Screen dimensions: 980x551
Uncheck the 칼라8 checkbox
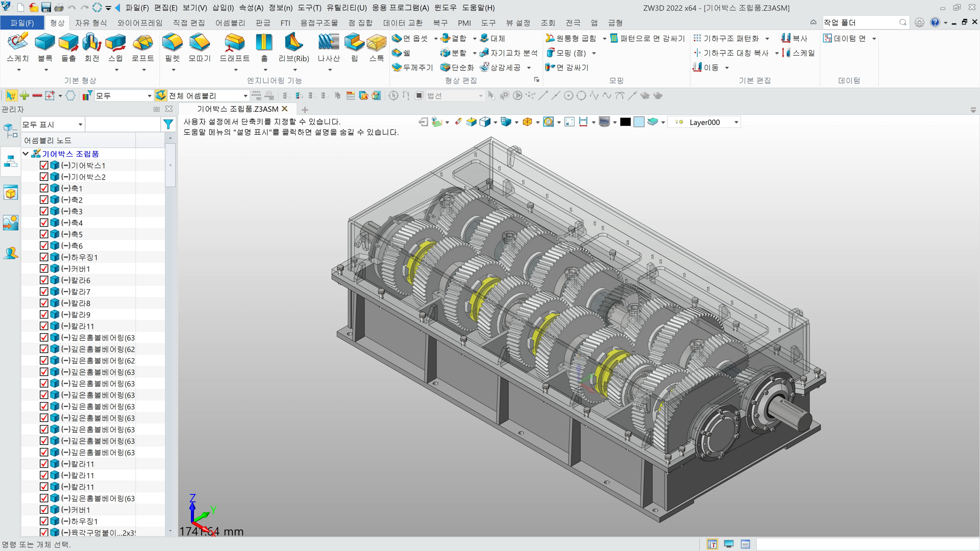[44, 303]
